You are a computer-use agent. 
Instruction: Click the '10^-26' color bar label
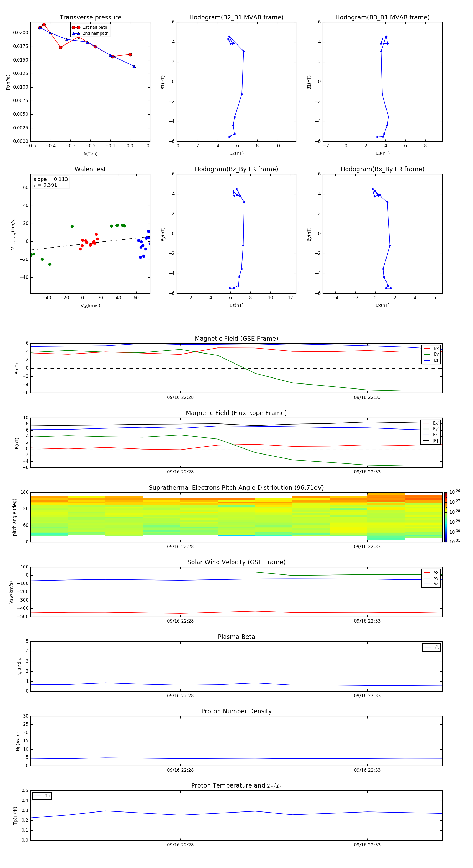tap(455, 492)
